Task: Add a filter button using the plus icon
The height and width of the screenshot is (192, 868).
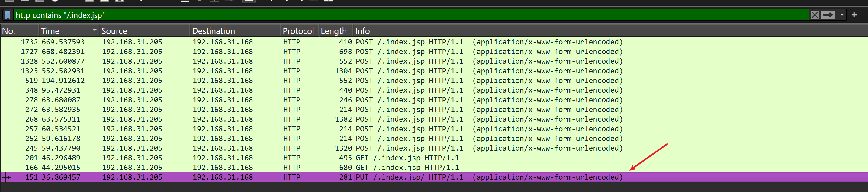Action: [854, 15]
